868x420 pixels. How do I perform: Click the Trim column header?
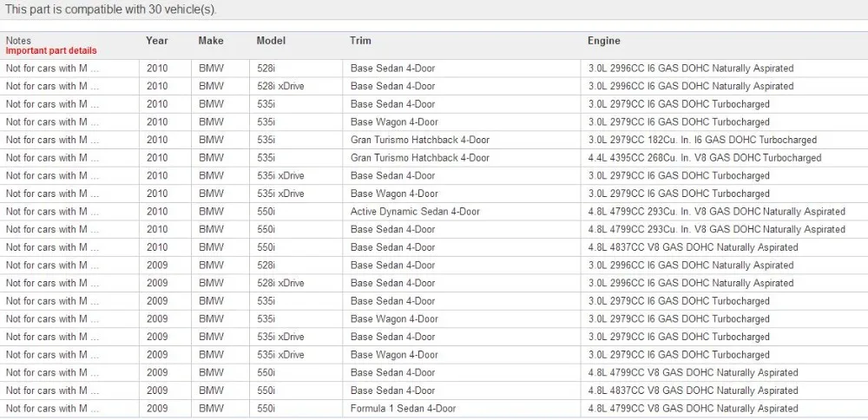[x=360, y=41]
